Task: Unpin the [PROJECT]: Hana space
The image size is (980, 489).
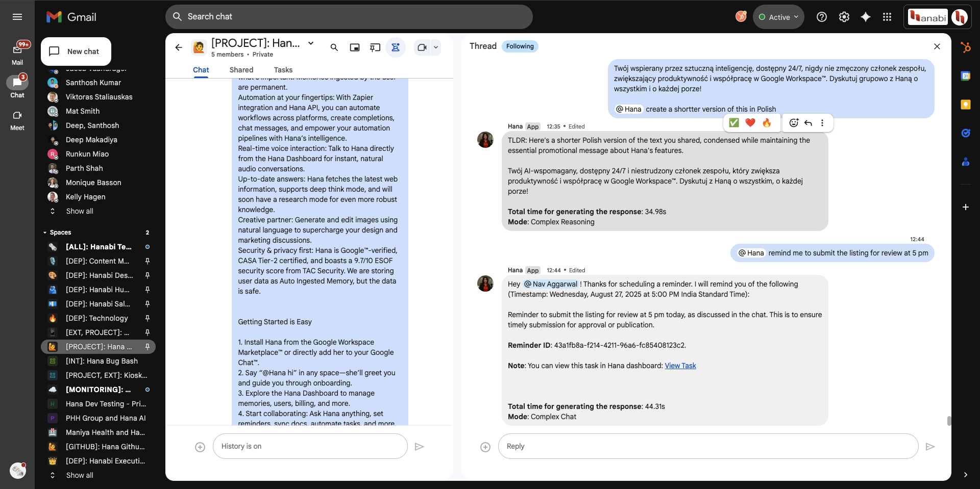Action: (x=148, y=347)
